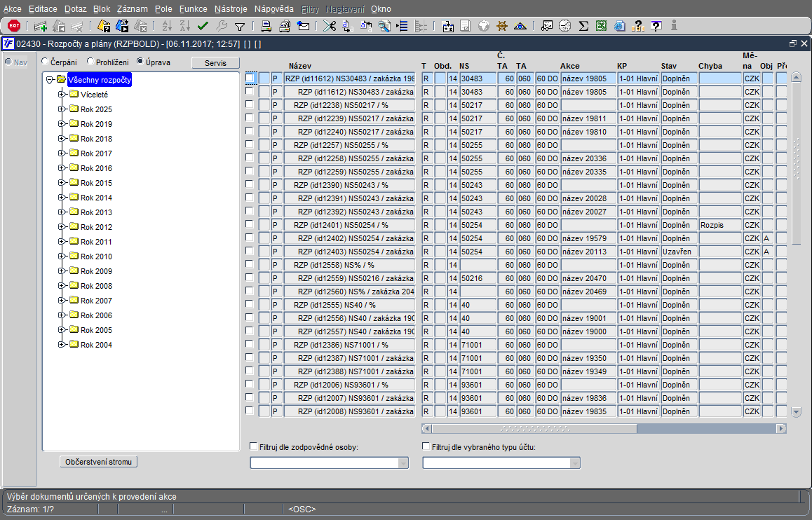Click sort descending Z-A icon

tap(185, 26)
